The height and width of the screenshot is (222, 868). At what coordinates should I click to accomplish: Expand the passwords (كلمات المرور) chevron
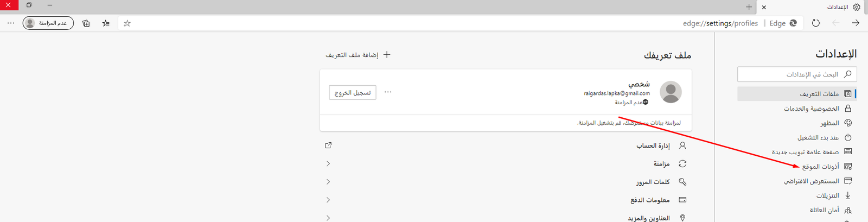point(328,182)
